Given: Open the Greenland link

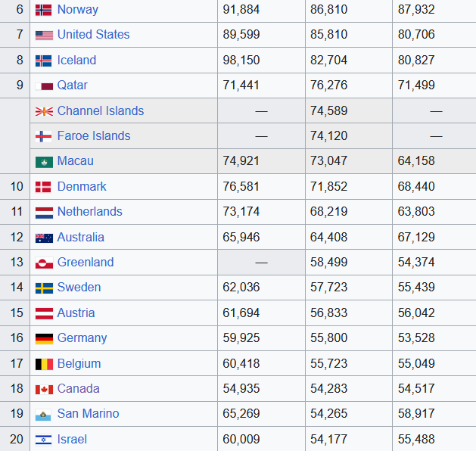Looking at the screenshot, I should (x=86, y=262).
